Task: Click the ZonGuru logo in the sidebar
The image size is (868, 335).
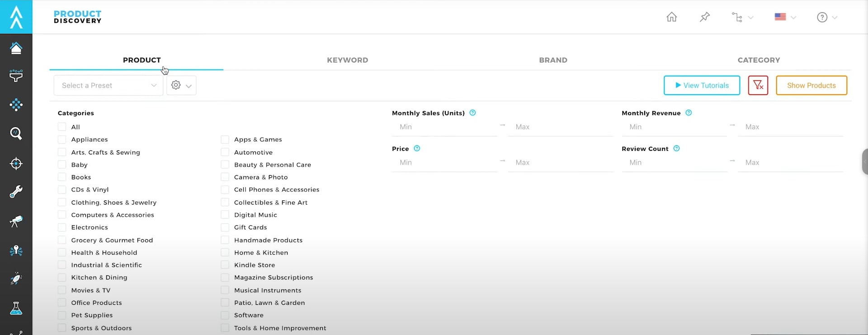Action: (x=16, y=17)
